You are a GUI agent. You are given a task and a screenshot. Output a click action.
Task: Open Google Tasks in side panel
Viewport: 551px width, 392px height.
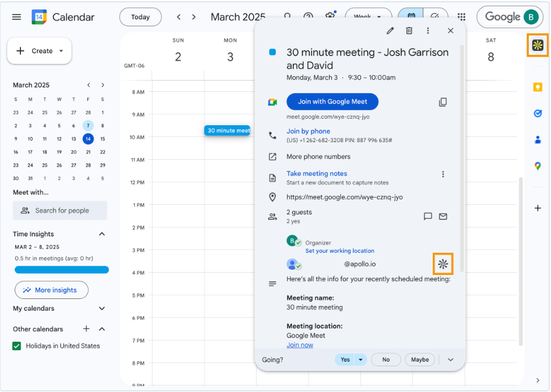tap(538, 113)
